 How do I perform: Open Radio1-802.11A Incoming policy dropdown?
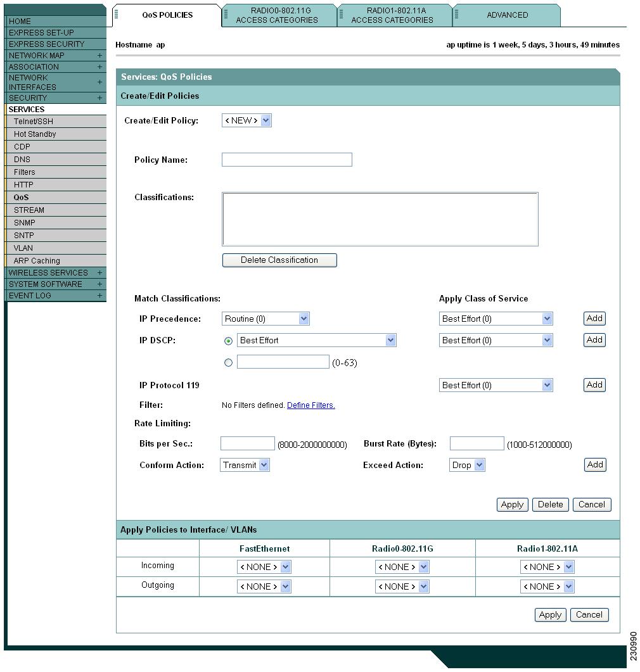[547, 567]
